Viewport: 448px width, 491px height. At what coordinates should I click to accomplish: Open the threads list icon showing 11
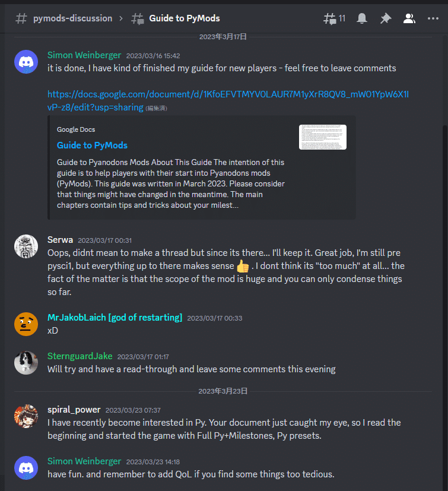tap(334, 18)
